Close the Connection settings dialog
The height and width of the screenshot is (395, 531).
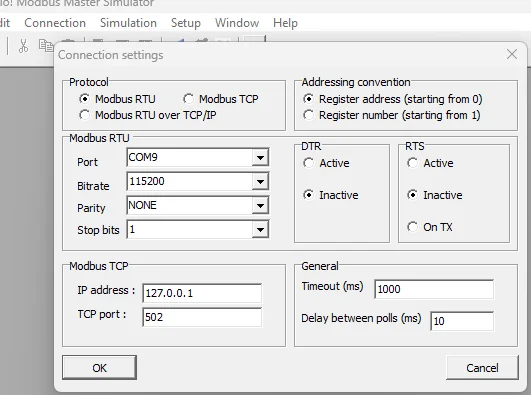tap(512, 54)
